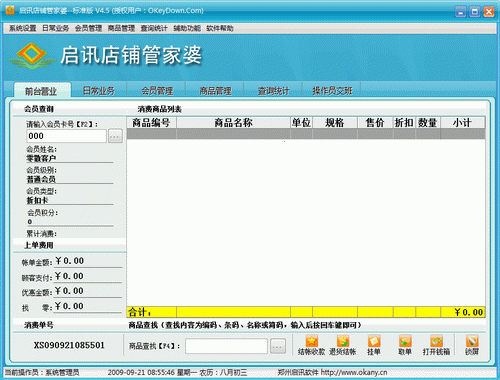500x380 pixels.
Task: Switch to the 查询统计 tab
Action: pos(274,91)
